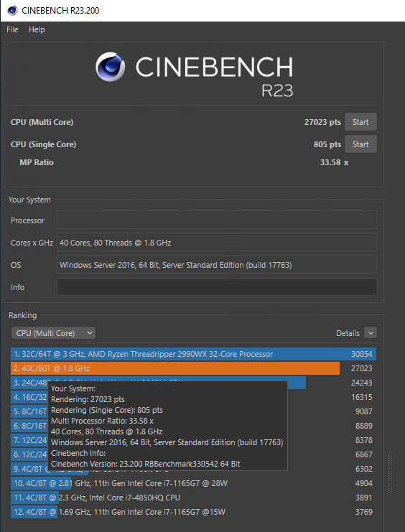Click the dotted grip handle beside the ranking list
The image size is (405, 532).
[390, 472]
